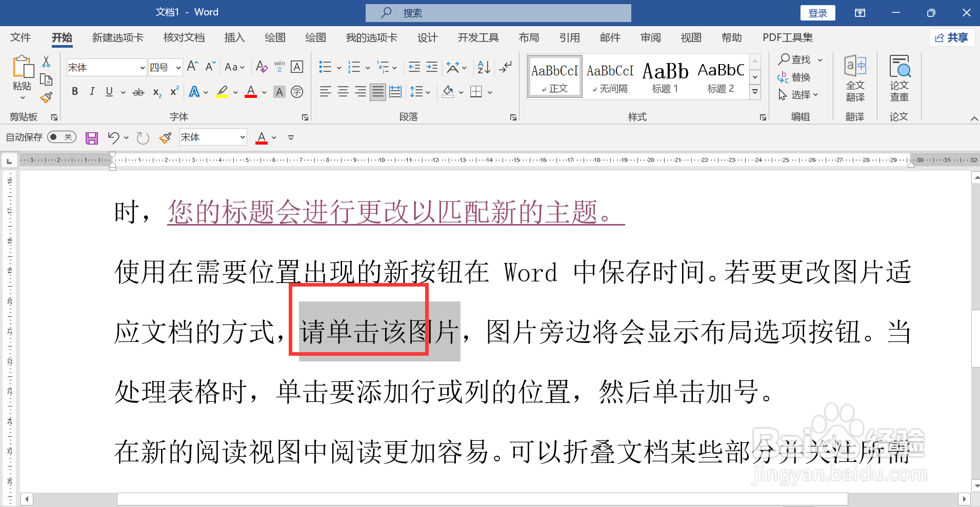Click the Login (登录) button
Image resolution: width=980 pixels, height=507 pixels.
[817, 13]
